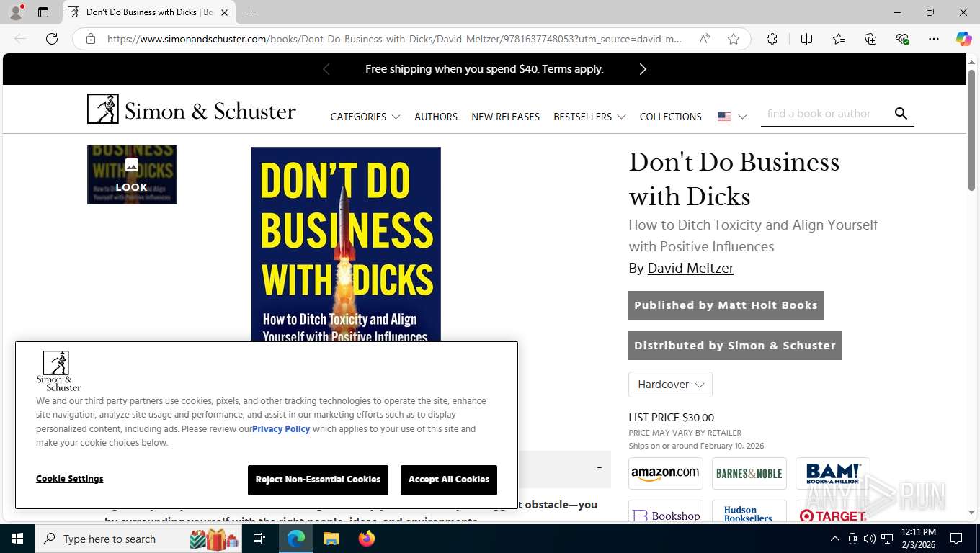Open the notification center icon
This screenshot has height=553, width=980.
tap(956, 539)
